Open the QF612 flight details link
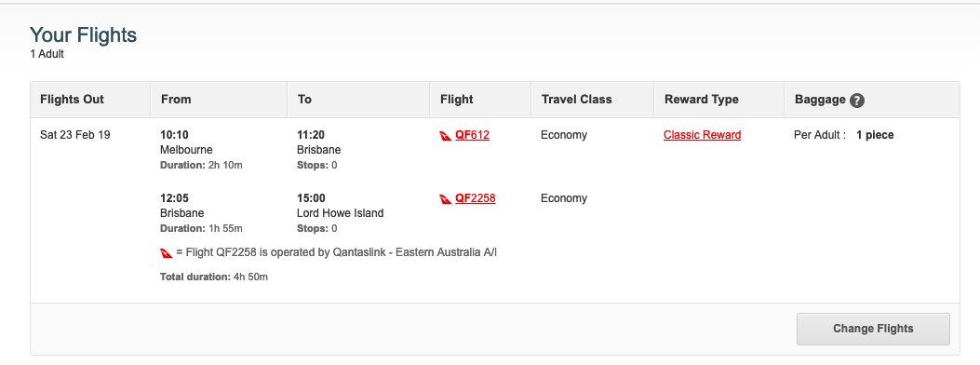The width and height of the screenshot is (980, 365). [x=472, y=135]
